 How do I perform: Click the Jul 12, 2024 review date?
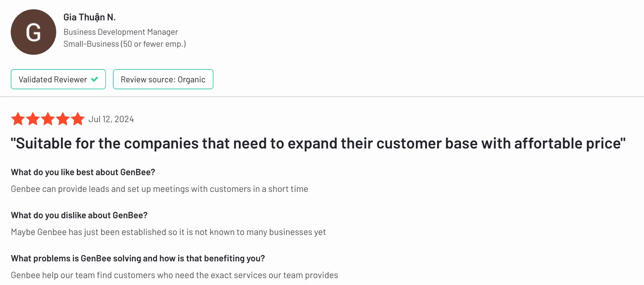point(111,119)
